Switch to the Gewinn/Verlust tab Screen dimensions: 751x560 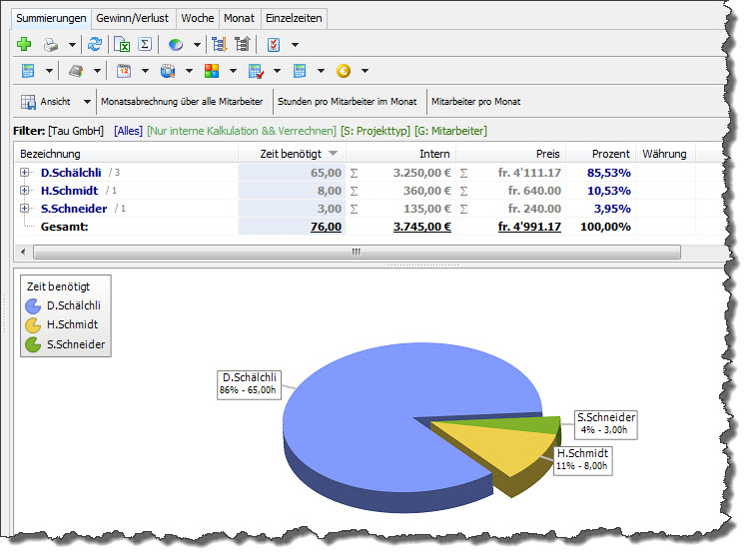[133, 18]
